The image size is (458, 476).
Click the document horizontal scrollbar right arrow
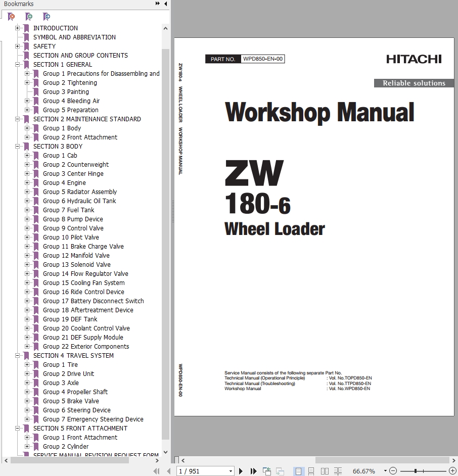click(453, 460)
